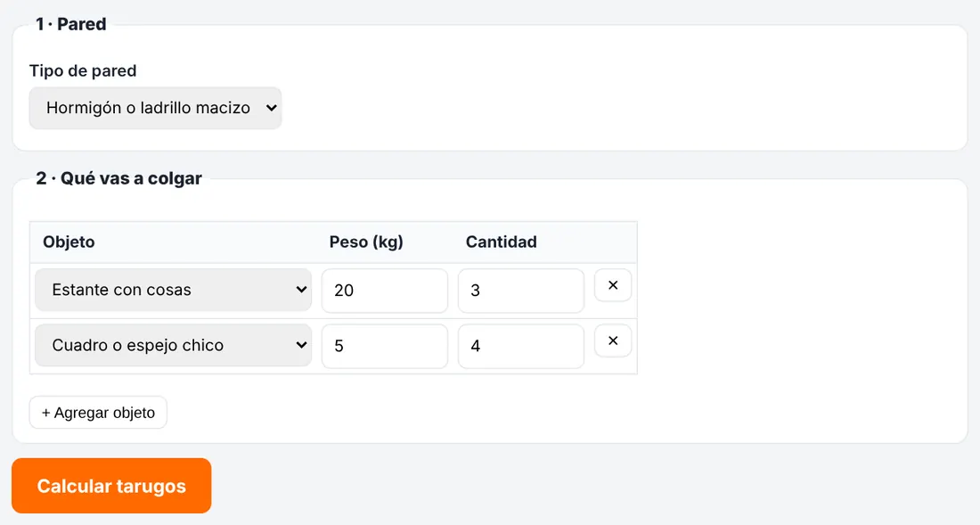
Task: Click the chevron arrow beside Estante con cosas
Action: 301,290
